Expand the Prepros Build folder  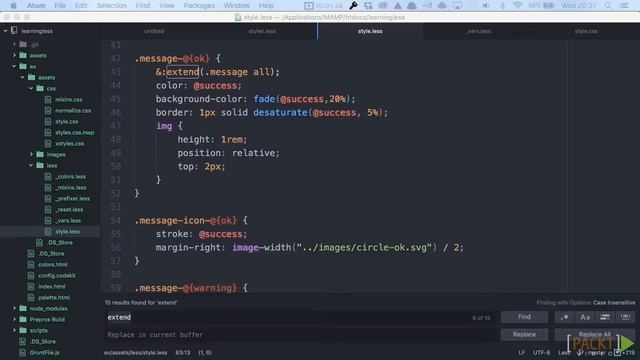coord(14,319)
